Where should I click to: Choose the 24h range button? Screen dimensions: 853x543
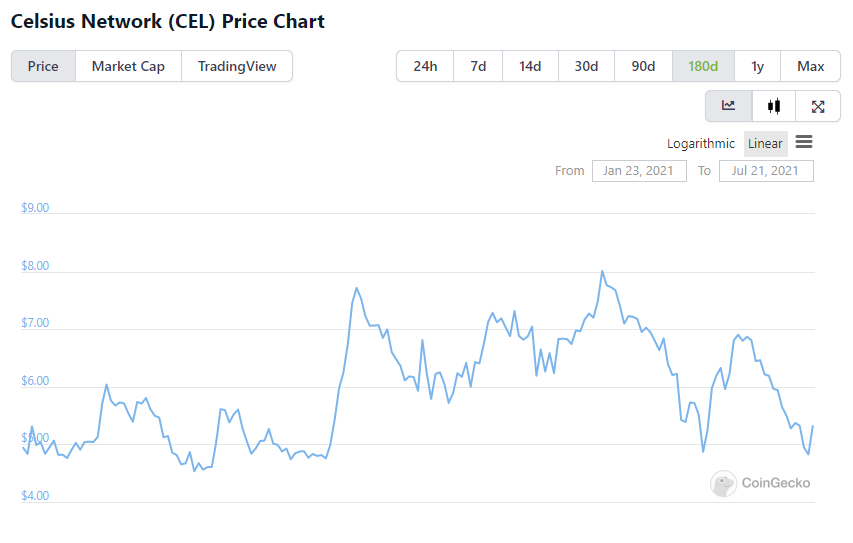(x=425, y=66)
